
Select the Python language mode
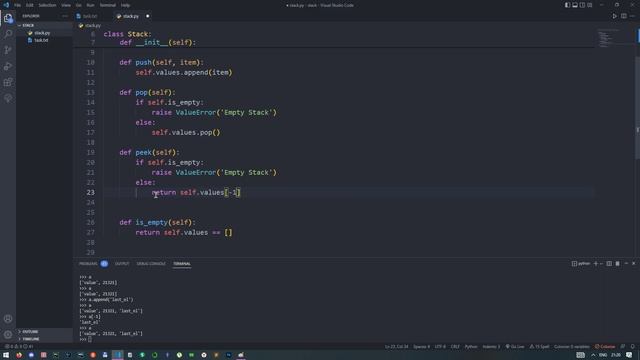pyautogui.click(x=471, y=347)
